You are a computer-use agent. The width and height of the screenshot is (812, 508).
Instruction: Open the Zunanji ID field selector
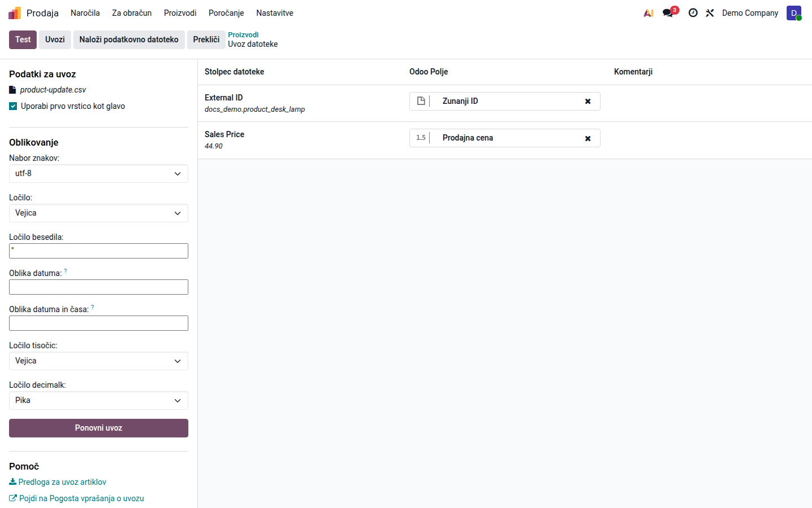[x=505, y=102]
